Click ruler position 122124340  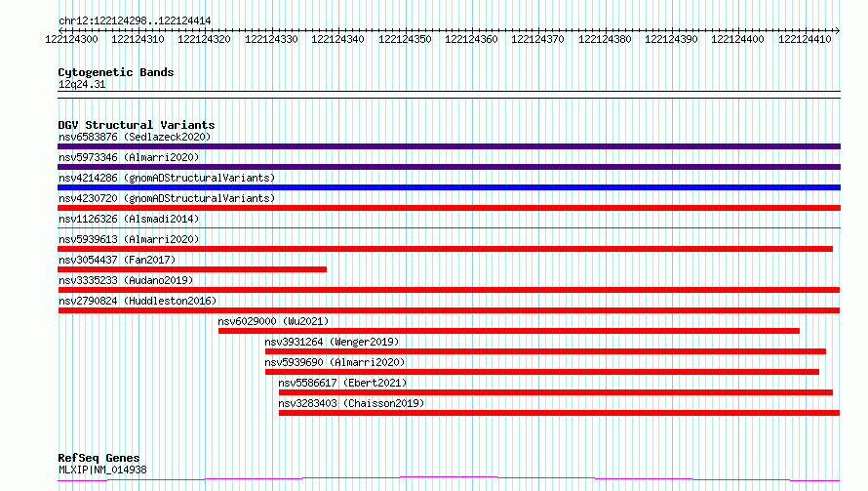pyautogui.click(x=337, y=39)
